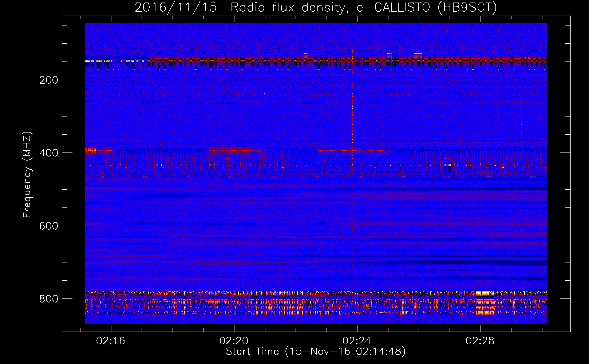Screen dimensions: 589x364
Task: Click the 200 frequency tick label
Action: (x=49, y=80)
